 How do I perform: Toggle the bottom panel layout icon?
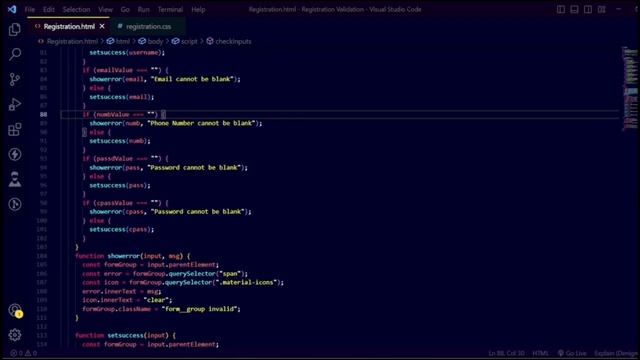(x=574, y=9)
